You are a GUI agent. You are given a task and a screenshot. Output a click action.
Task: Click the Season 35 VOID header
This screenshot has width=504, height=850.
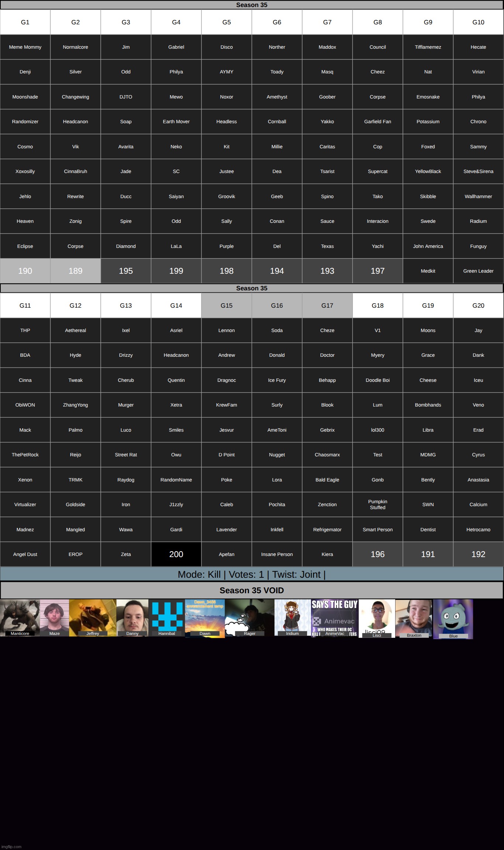point(252,590)
